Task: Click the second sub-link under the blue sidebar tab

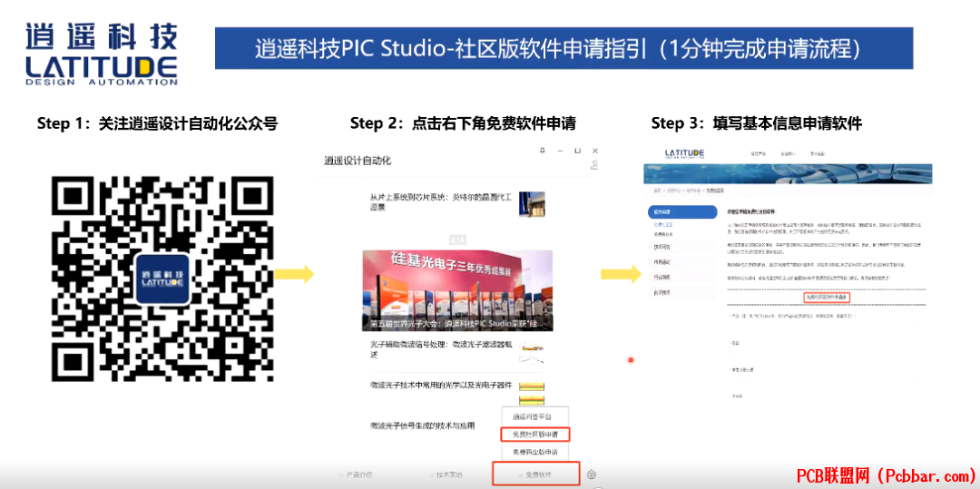Action: coord(663,234)
